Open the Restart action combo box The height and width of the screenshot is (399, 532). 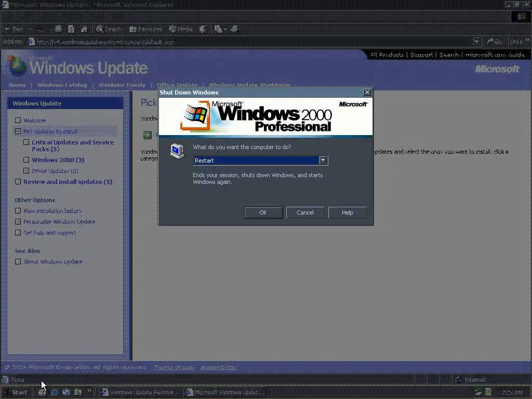click(260, 161)
